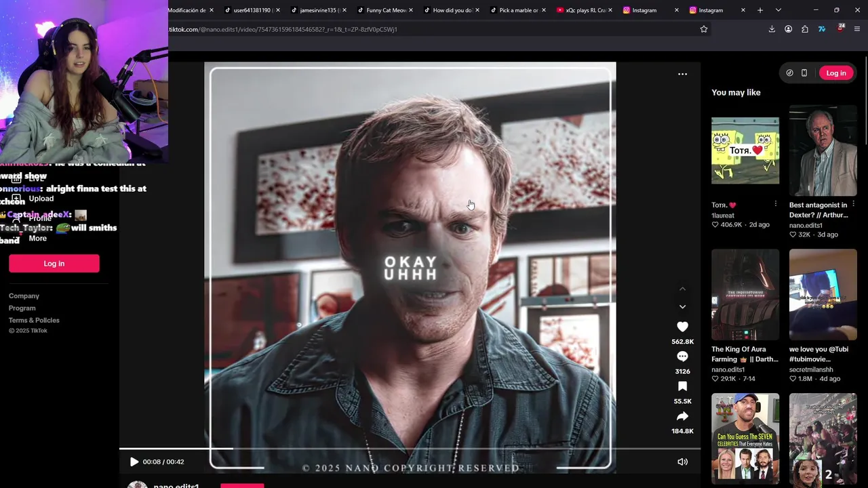Open the 1laureat author link
This screenshot has width=868, height=488.
723,216
